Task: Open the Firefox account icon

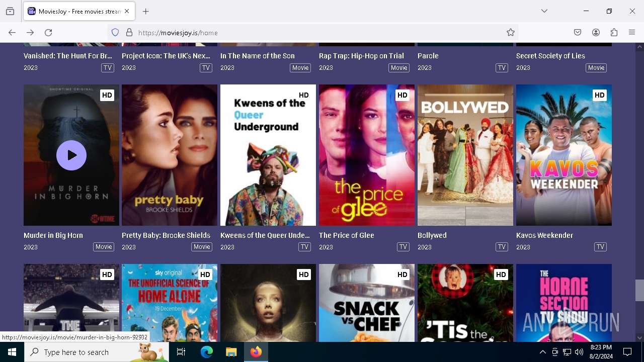Action: 596,33
